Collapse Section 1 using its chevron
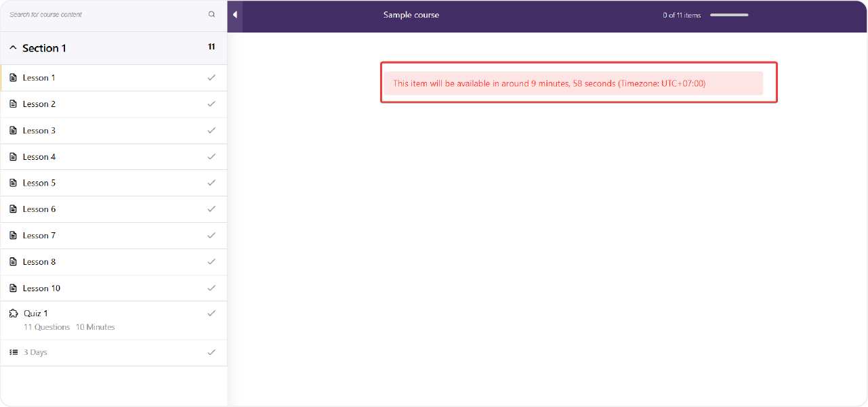 (13, 48)
